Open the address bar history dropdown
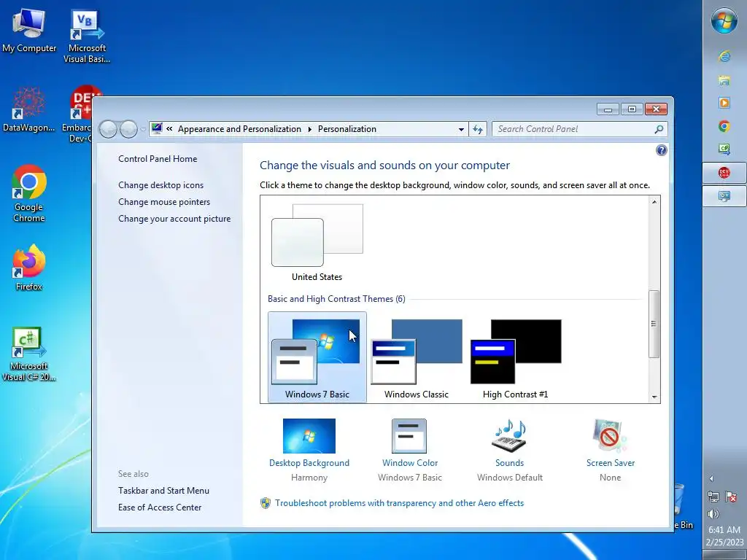 (x=461, y=130)
